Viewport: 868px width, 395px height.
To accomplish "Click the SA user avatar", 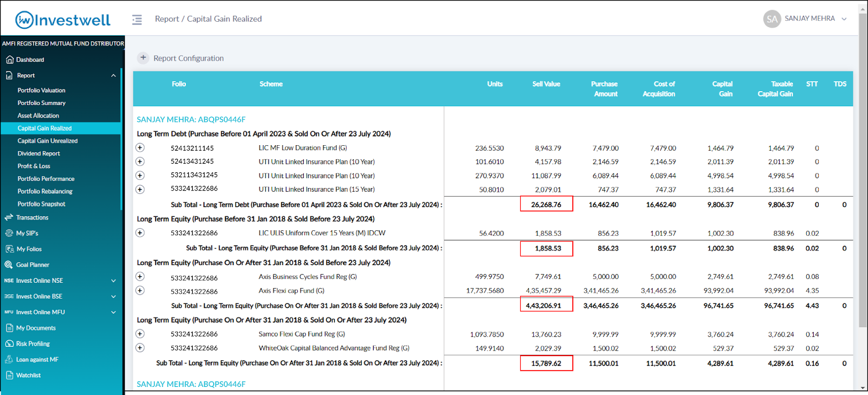I will 772,19.
